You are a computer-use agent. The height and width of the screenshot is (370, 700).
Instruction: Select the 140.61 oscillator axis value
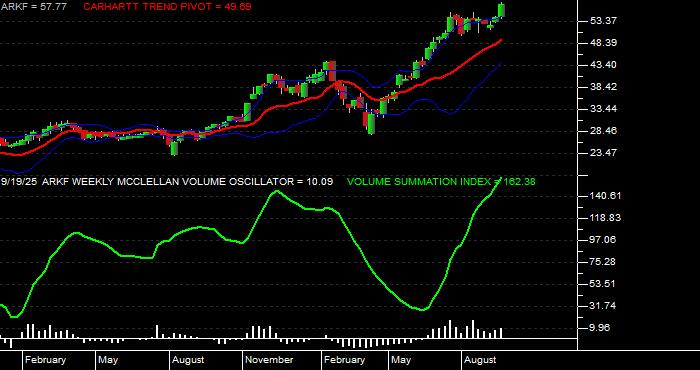605,196
